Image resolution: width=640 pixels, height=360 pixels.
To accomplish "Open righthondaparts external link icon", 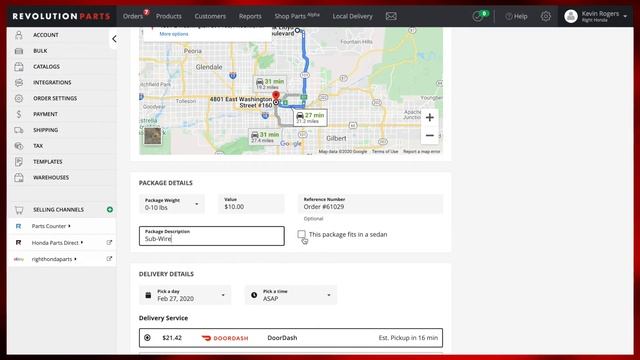I will tap(109, 259).
